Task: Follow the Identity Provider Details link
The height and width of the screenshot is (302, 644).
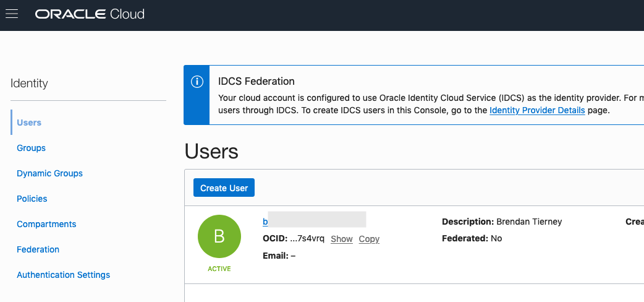Action: click(x=537, y=110)
